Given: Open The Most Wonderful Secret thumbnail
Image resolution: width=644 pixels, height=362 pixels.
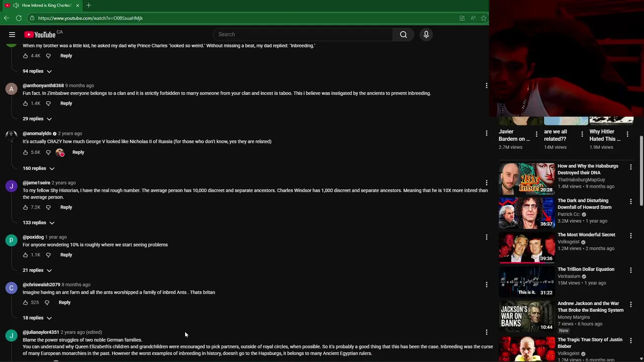Looking at the screenshot, I should [x=526, y=247].
